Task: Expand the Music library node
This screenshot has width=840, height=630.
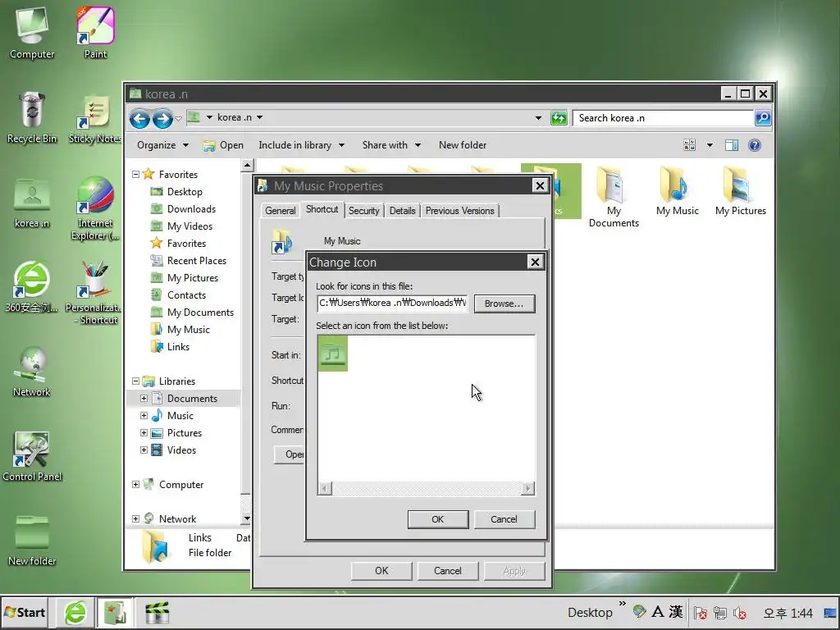Action: coord(144,416)
